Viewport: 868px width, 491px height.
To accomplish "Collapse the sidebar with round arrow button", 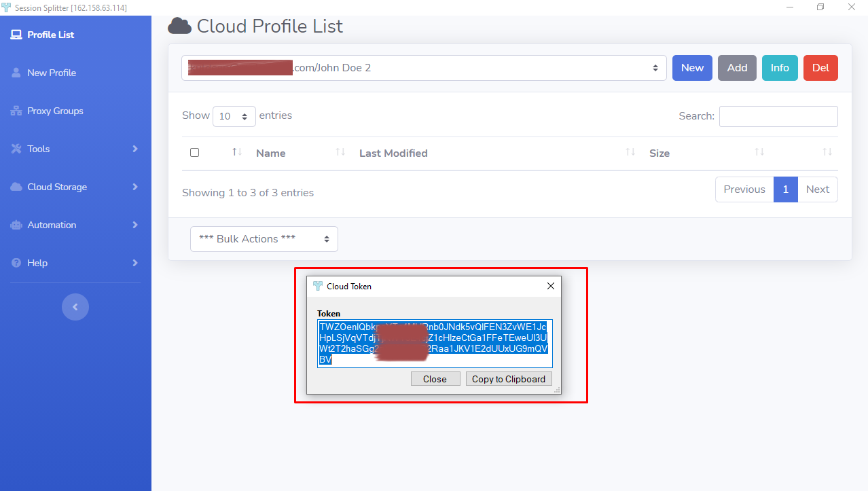I will pos(75,307).
